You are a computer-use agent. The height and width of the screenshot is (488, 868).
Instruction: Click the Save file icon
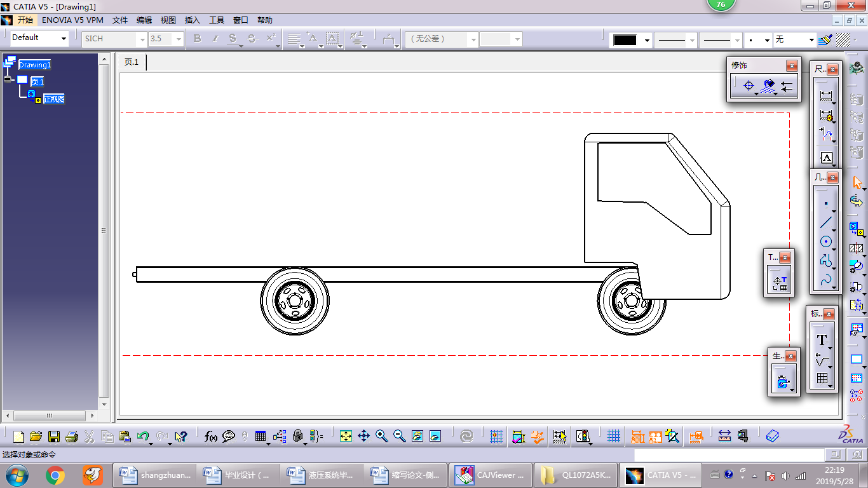point(54,437)
